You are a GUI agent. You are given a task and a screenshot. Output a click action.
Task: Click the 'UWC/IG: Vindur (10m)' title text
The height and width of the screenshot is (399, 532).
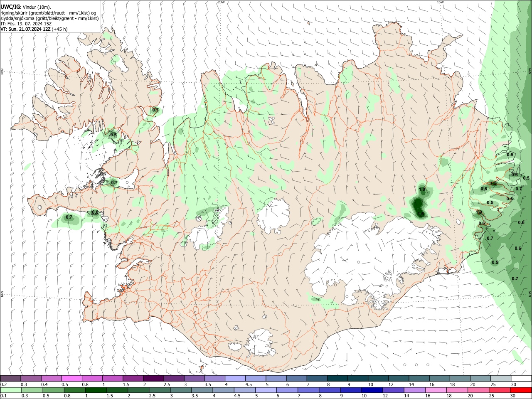26,7
